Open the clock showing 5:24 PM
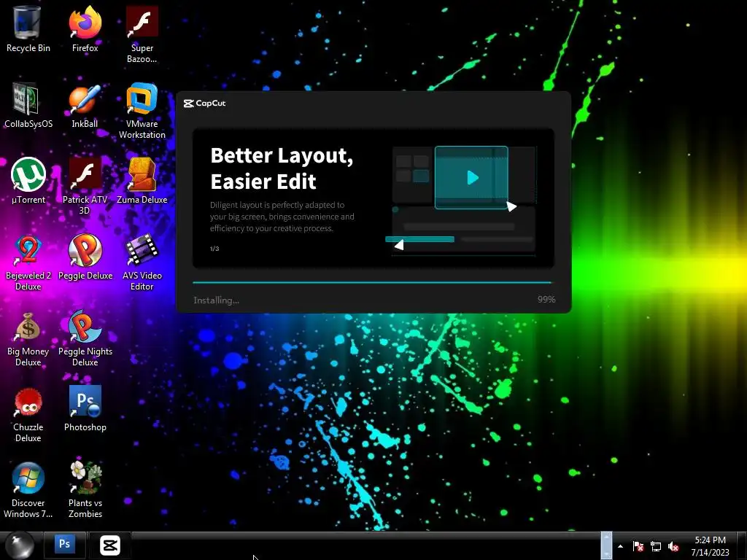 click(x=710, y=546)
